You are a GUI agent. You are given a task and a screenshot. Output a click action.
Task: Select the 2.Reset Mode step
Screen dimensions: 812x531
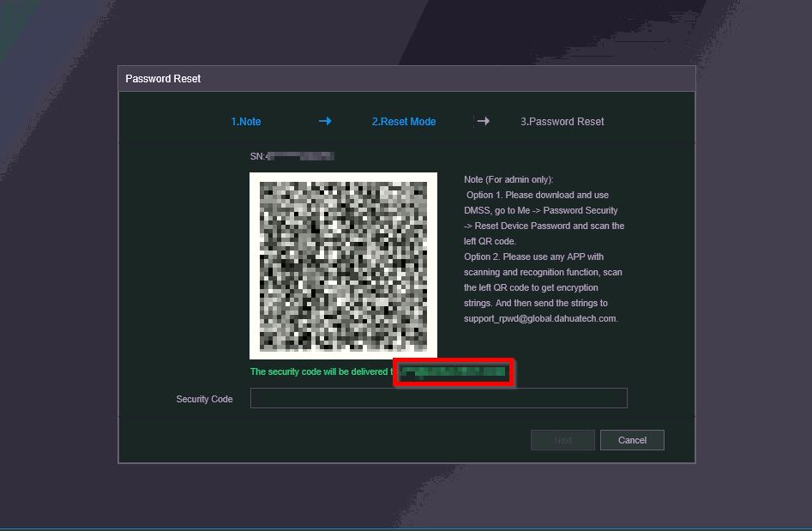click(x=404, y=122)
